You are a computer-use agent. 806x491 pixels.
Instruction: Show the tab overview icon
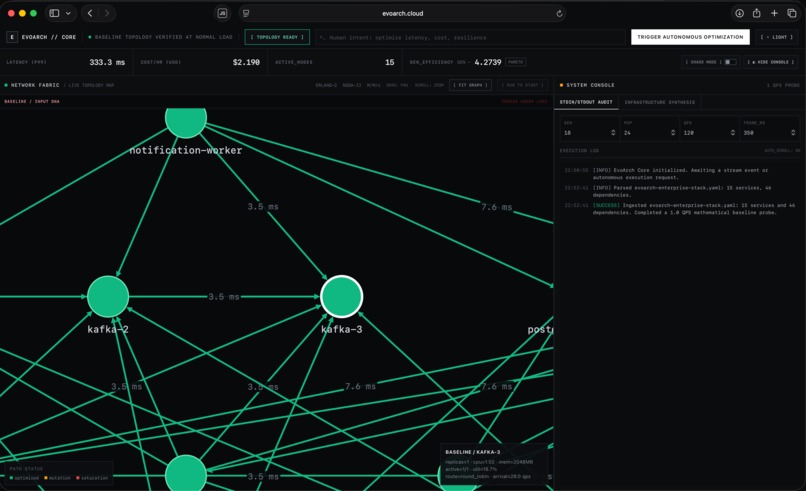(x=792, y=13)
